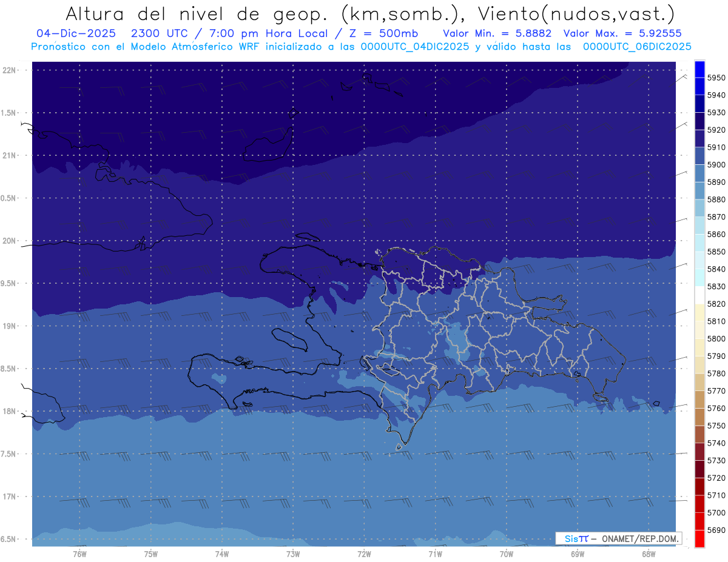728x562 pixels.
Task: Click the latitude label '6.5N'
Action: [x=8, y=539]
